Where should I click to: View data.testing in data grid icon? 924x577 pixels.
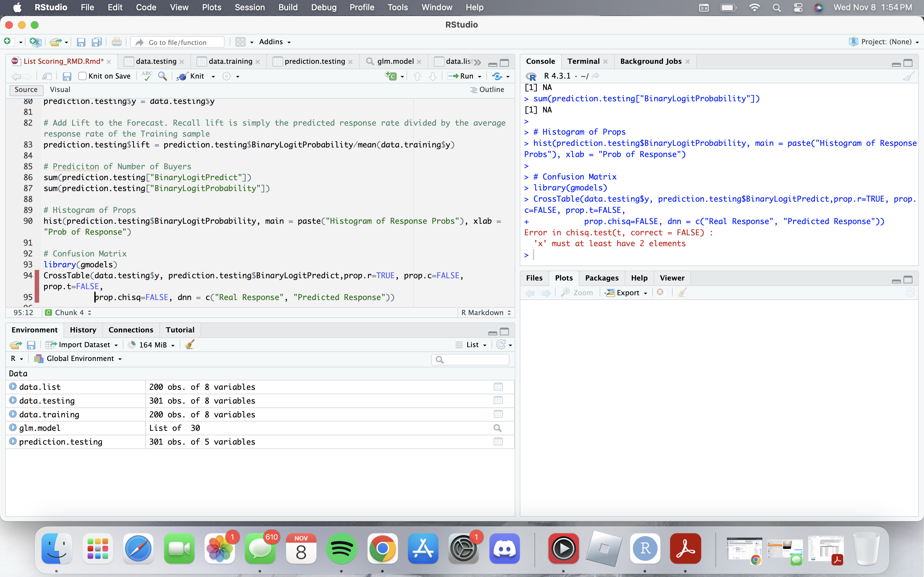click(498, 400)
